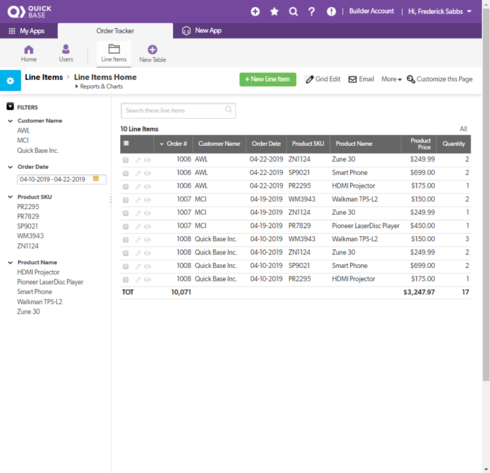Click the Quick Base logo

[x=29, y=12]
